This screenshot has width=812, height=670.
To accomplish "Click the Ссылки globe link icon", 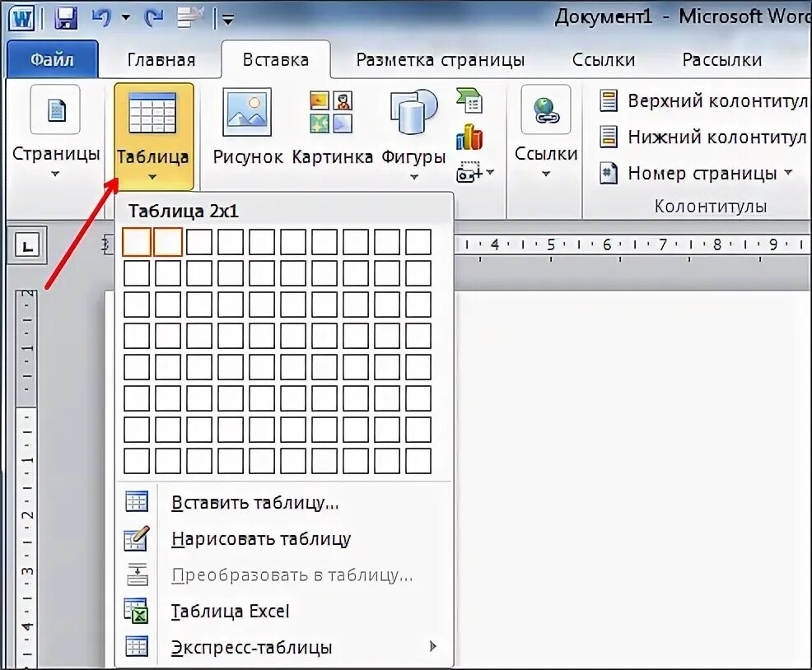I will coord(546,109).
